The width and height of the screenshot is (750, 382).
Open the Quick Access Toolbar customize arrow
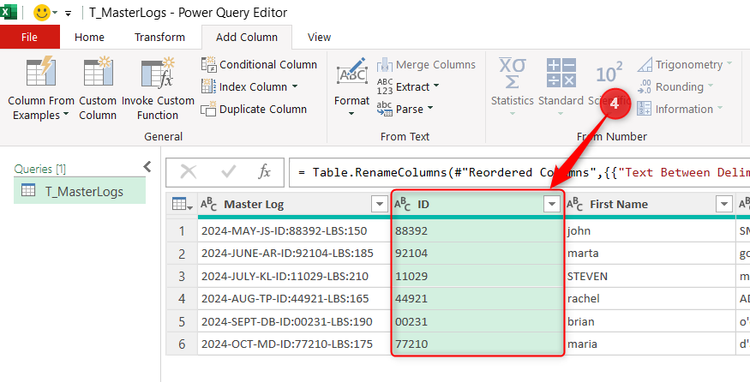click(68, 13)
